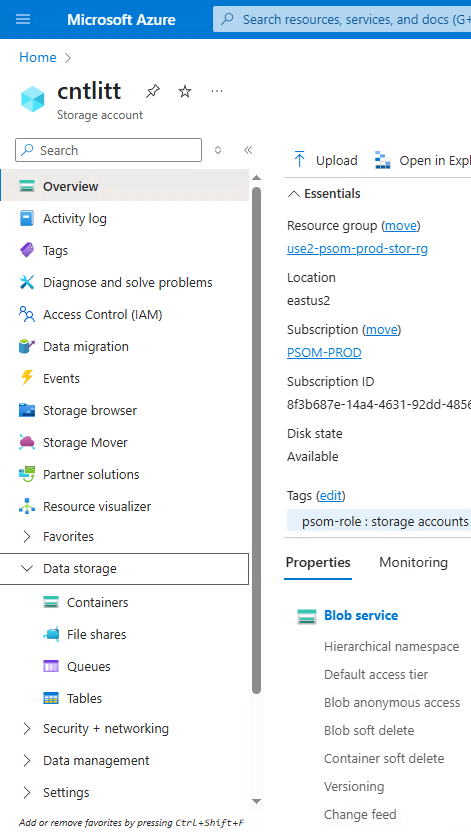The image size is (471, 832).
Task: Click the Resource visualizer icon
Action: 27,506
